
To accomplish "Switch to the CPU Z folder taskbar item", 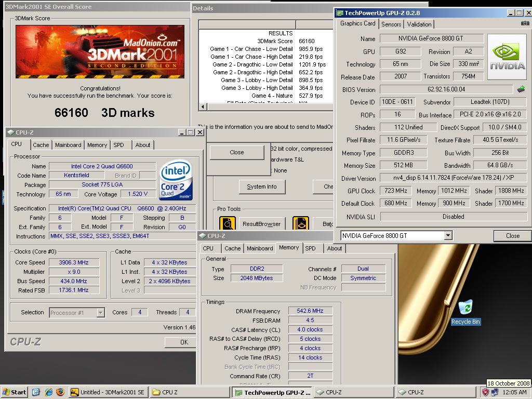I will click(x=189, y=392).
